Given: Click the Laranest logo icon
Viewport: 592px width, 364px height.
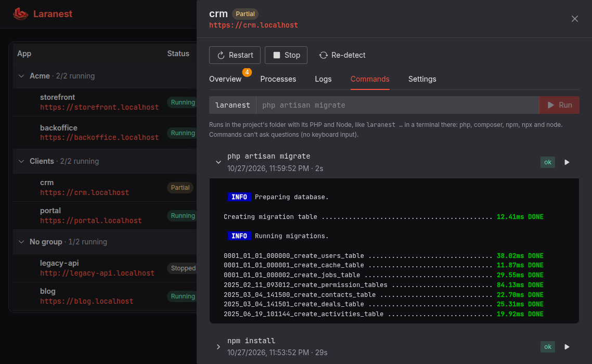Looking at the screenshot, I should [20, 14].
